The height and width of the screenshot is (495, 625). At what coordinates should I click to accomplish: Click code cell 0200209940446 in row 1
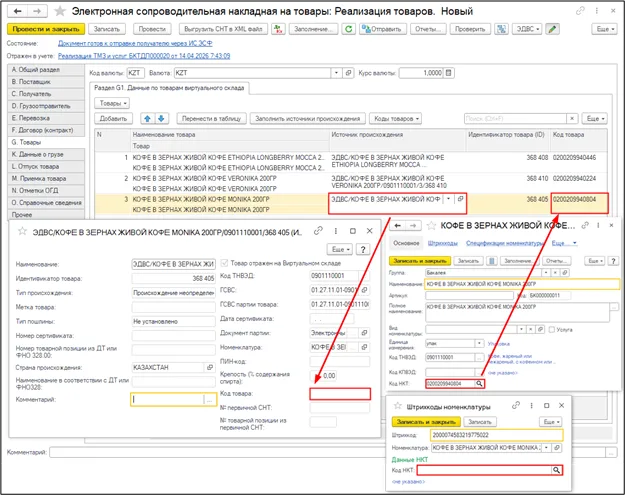[574, 157]
